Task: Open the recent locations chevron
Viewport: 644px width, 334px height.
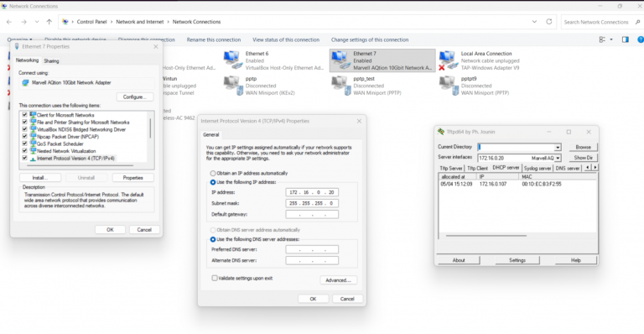Action: (37, 22)
